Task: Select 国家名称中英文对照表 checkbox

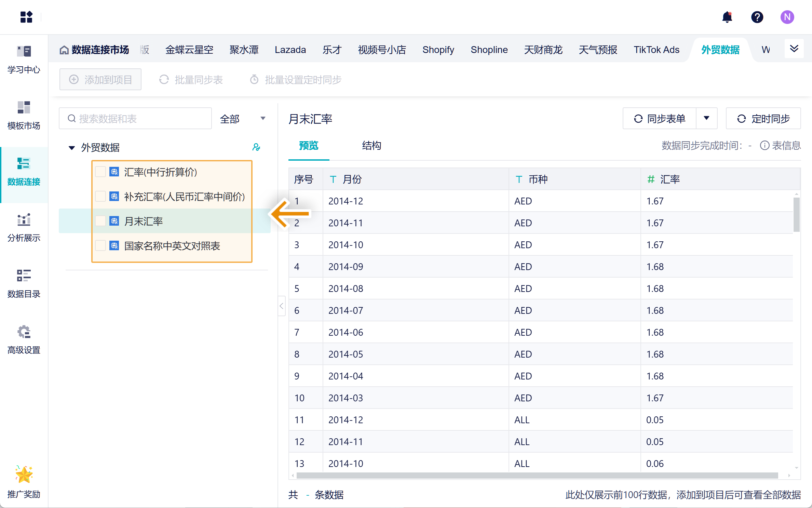Action: pos(100,245)
